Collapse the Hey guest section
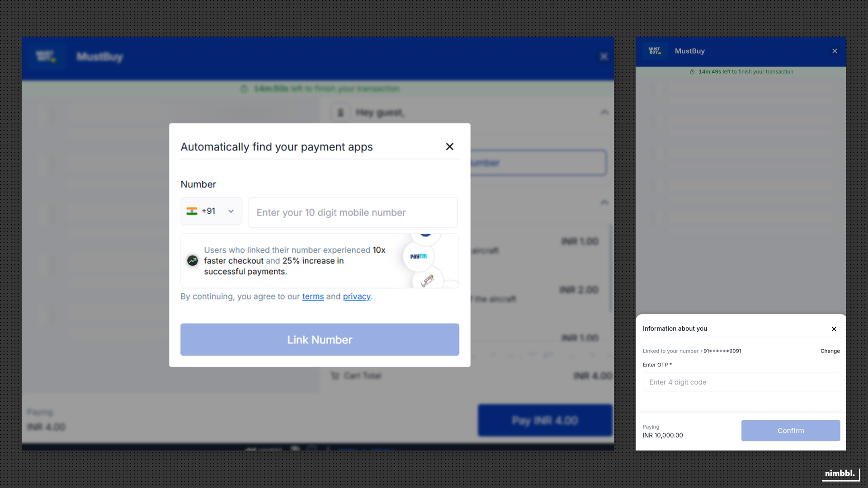Image resolution: width=868 pixels, height=488 pixels. 604,112
